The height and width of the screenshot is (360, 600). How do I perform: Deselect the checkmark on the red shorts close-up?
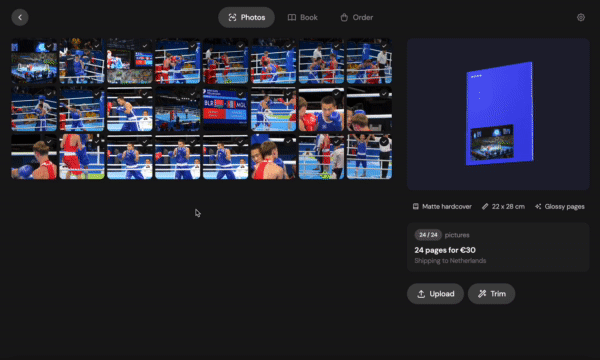(x=97, y=142)
